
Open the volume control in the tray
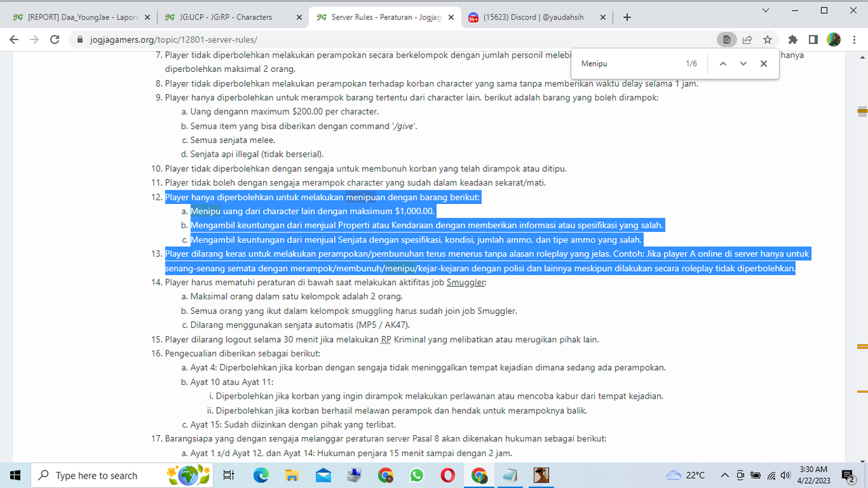(786, 475)
